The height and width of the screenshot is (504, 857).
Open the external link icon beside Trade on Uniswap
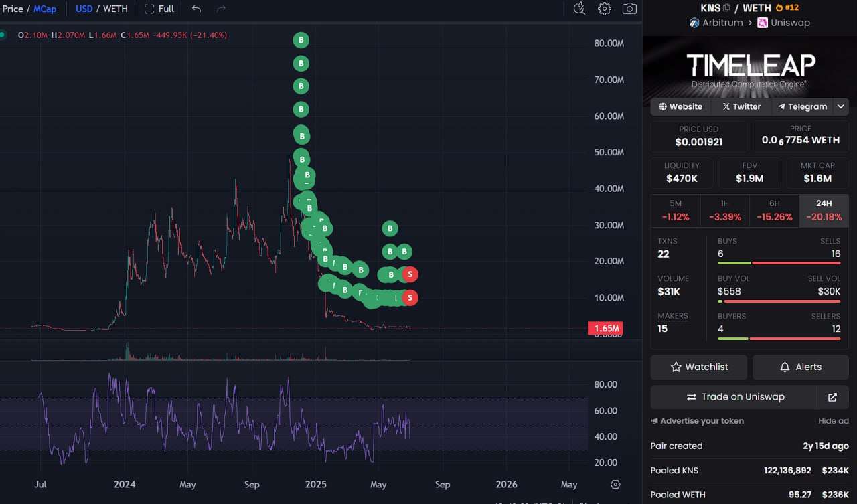[832, 397]
